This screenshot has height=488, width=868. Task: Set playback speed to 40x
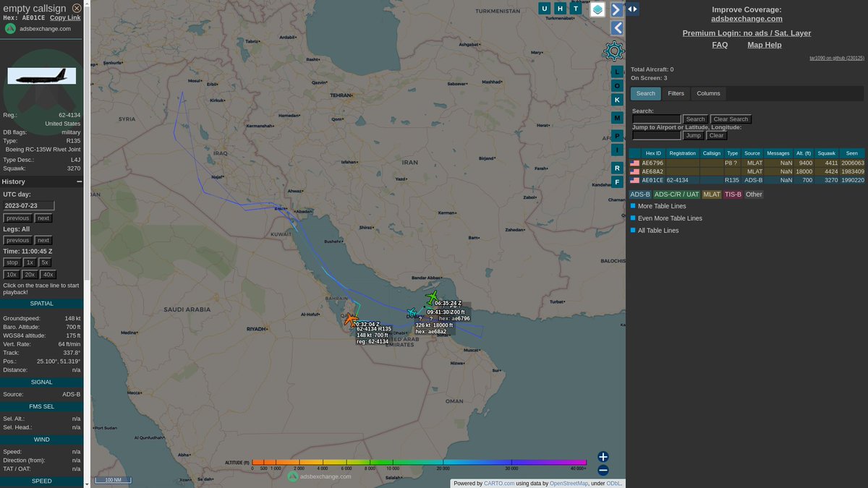click(48, 274)
